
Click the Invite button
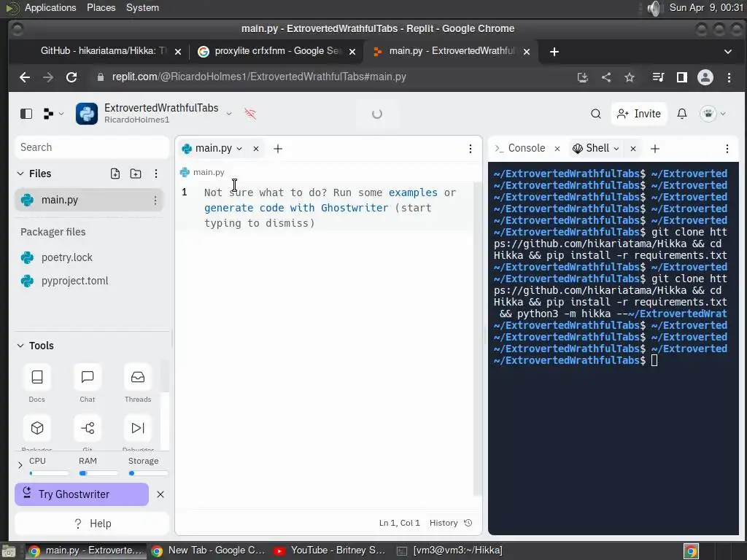[x=638, y=114]
